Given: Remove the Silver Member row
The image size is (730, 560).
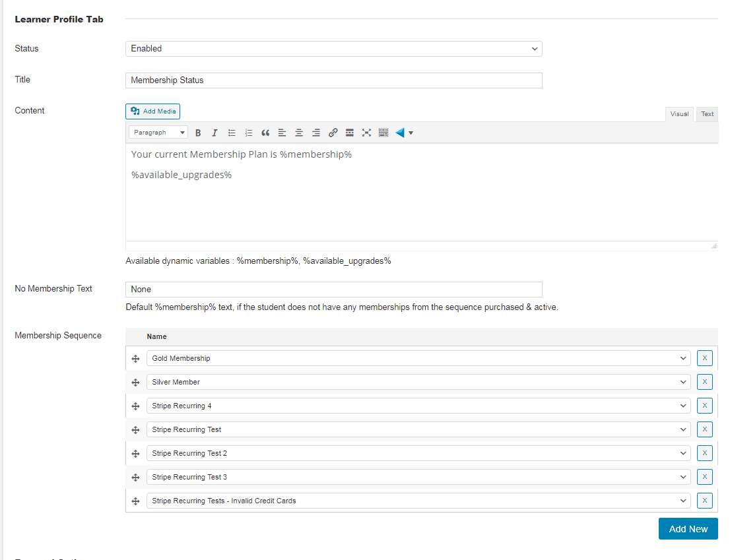Looking at the screenshot, I should (x=704, y=381).
